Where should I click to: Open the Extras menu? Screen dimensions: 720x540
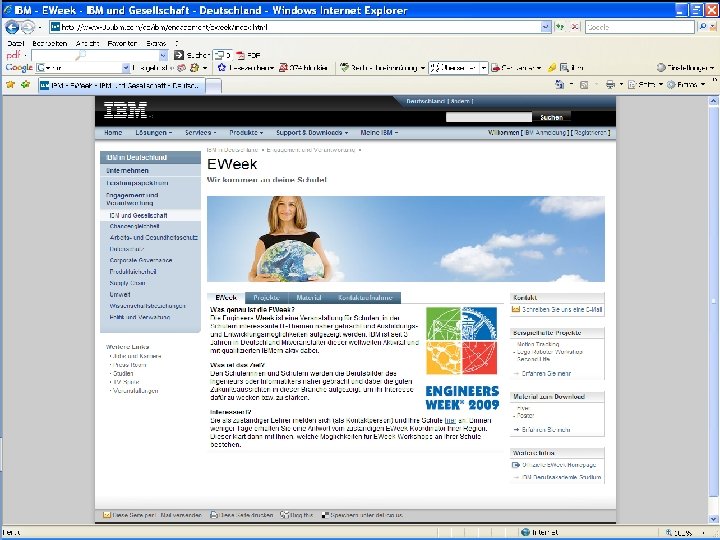click(x=156, y=43)
